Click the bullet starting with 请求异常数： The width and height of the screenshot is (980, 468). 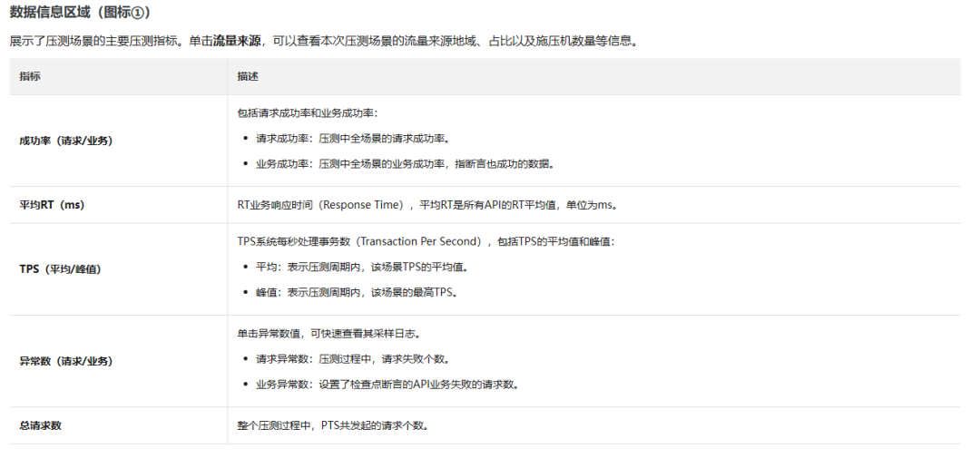pos(353,358)
